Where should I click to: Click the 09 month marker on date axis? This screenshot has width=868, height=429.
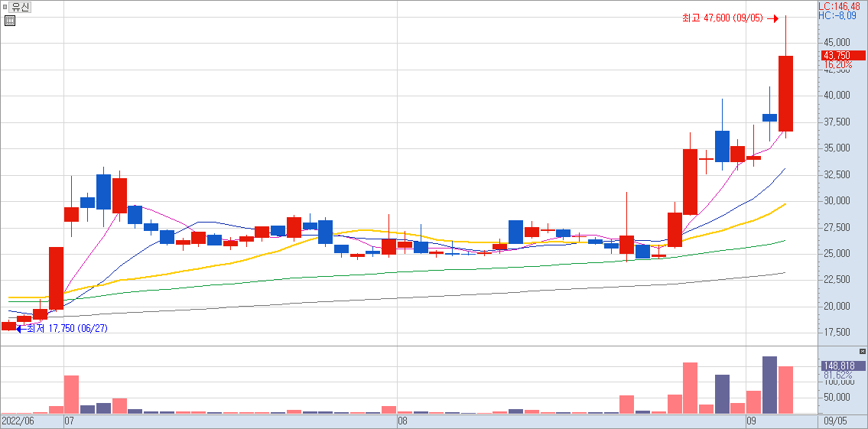pyautogui.click(x=752, y=421)
